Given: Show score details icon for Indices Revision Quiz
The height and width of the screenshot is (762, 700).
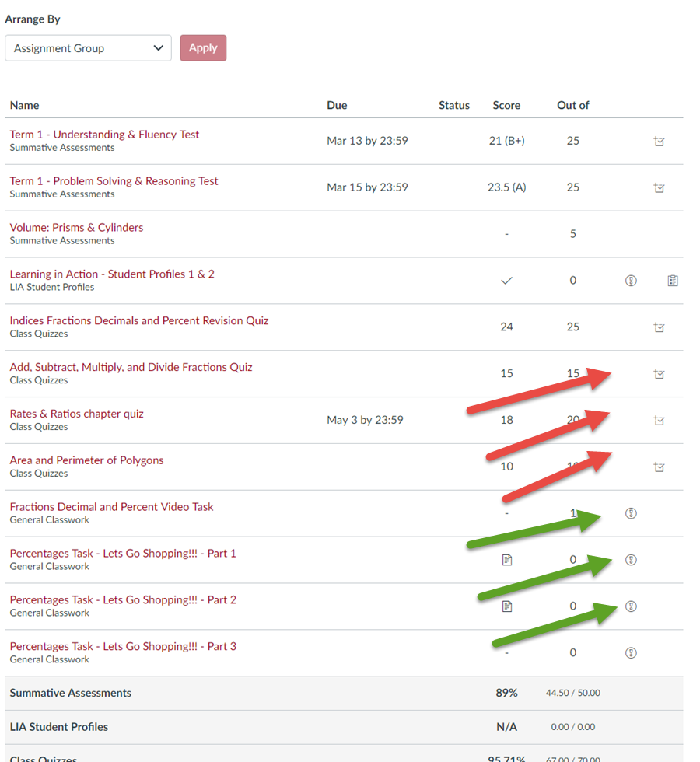Looking at the screenshot, I should pyautogui.click(x=660, y=327).
